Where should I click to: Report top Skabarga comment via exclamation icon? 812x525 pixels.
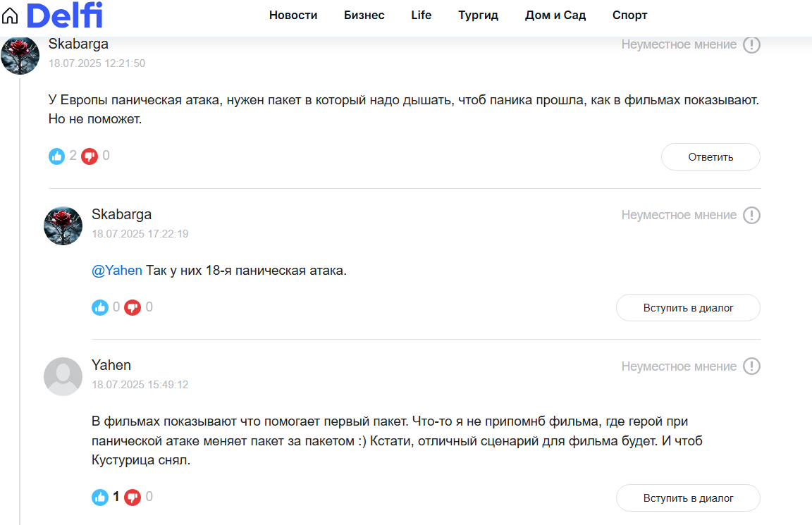pyautogui.click(x=751, y=44)
